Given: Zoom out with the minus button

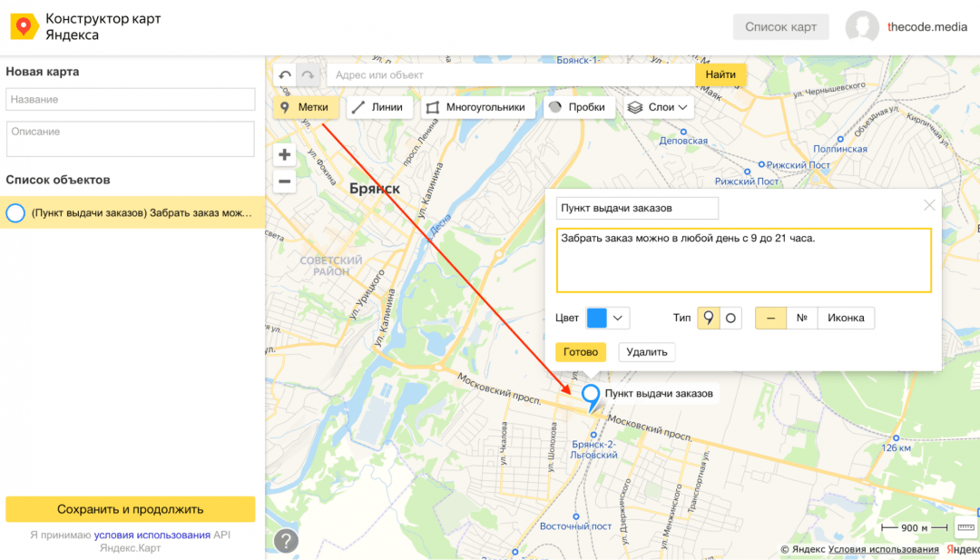Looking at the screenshot, I should coord(285,182).
